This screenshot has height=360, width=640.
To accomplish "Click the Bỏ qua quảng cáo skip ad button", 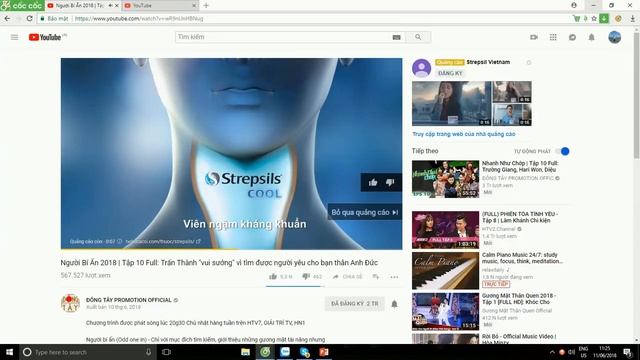I will pos(364,212).
